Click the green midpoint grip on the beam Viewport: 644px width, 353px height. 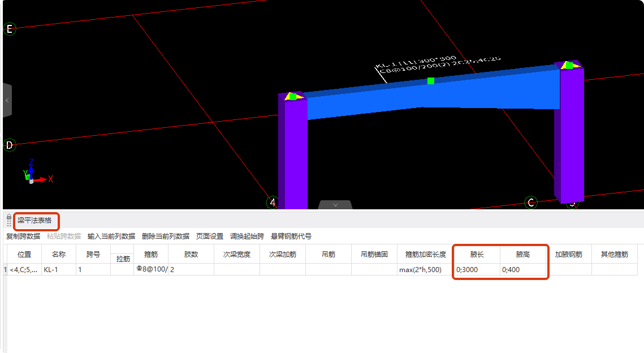pyautogui.click(x=430, y=81)
